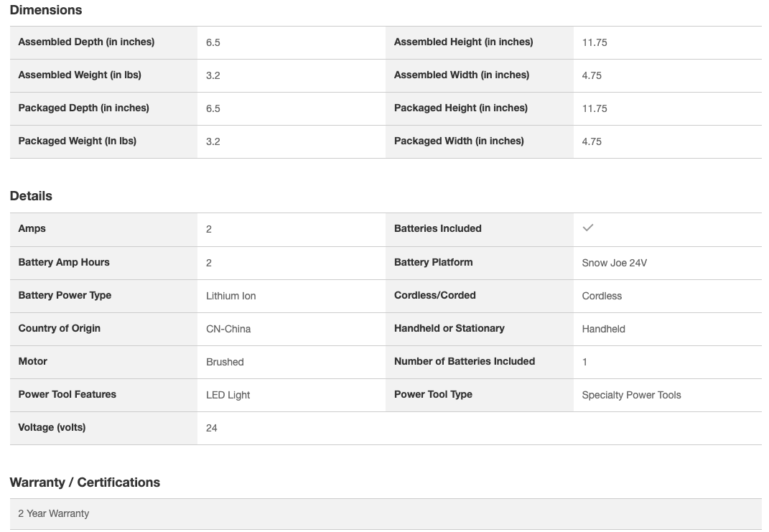Select the CN-China value
The width and height of the screenshot is (769, 532).
pos(228,329)
